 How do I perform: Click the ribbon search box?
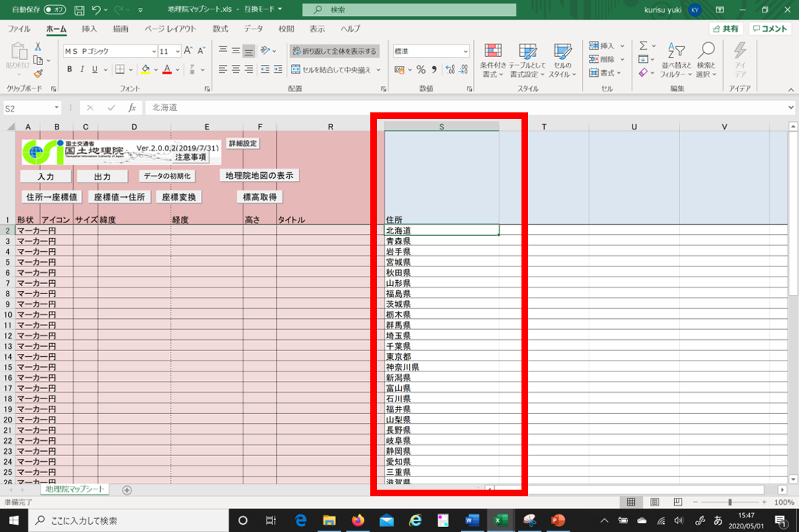[409, 9]
